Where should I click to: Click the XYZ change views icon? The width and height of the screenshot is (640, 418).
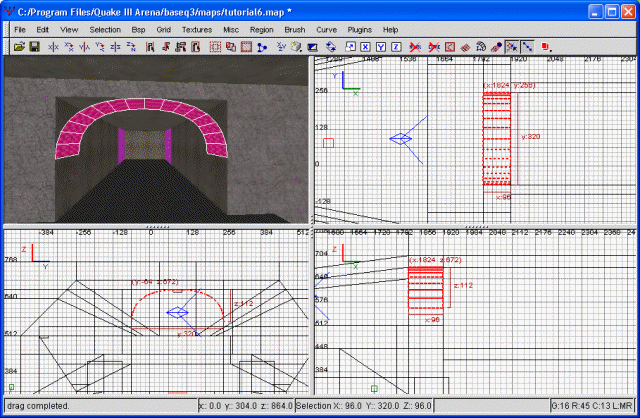281,47
